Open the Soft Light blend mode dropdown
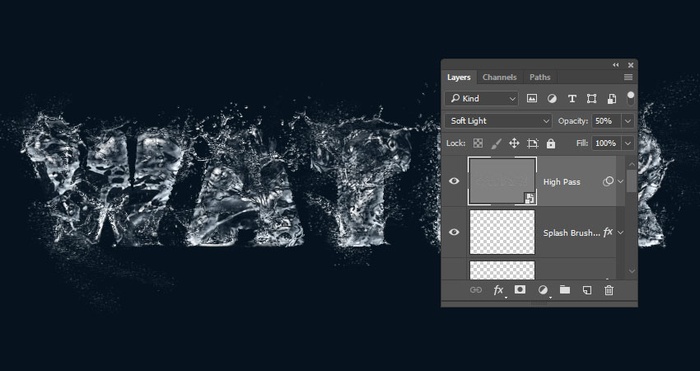This screenshot has width=700, height=371. pyautogui.click(x=499, y=121)
